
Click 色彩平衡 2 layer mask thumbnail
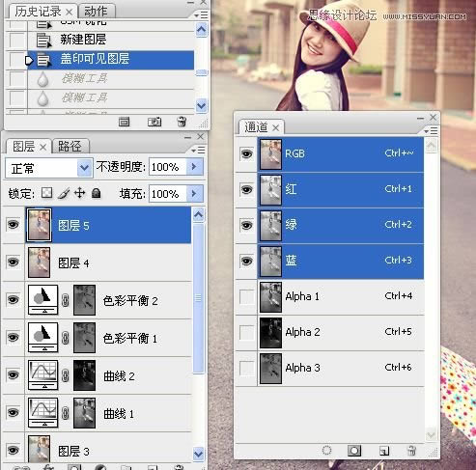point(84,300)
